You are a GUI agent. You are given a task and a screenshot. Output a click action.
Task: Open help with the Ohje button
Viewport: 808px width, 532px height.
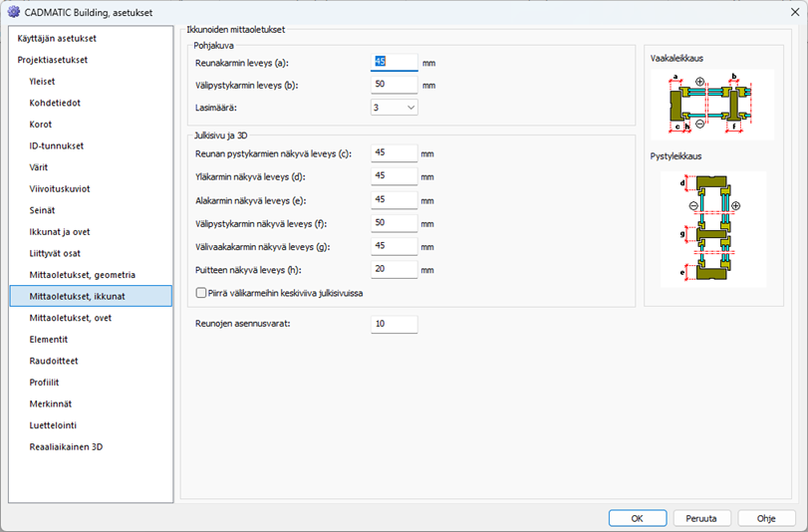click(x=766, y=518)
